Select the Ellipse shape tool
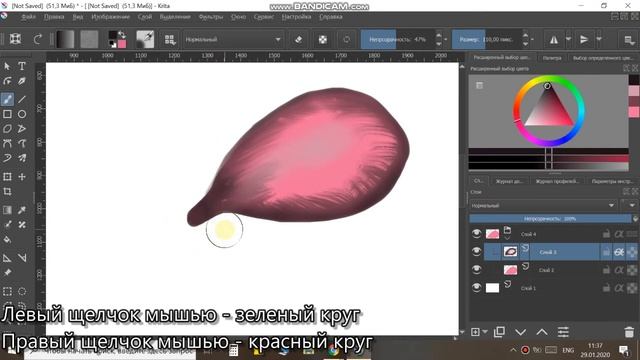640x360 pixels. [22, 114]
